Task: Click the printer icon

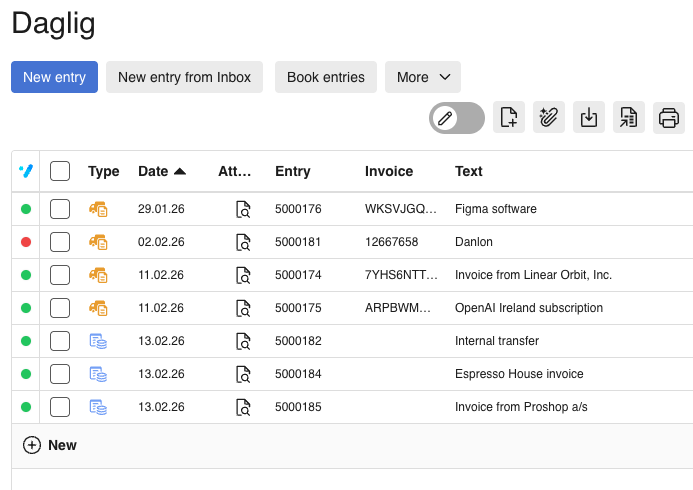Action: pyautogui.click(x=669, y=118)
